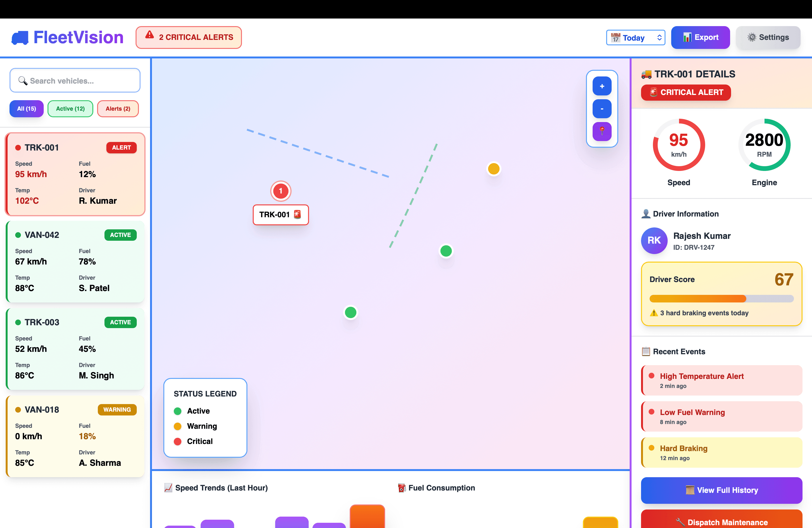Click View Full History button
Screen dimensions: 812x528
click(721, 490)
